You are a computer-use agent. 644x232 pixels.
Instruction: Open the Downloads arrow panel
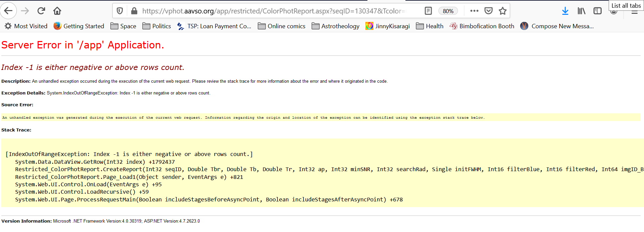[565, 11]
